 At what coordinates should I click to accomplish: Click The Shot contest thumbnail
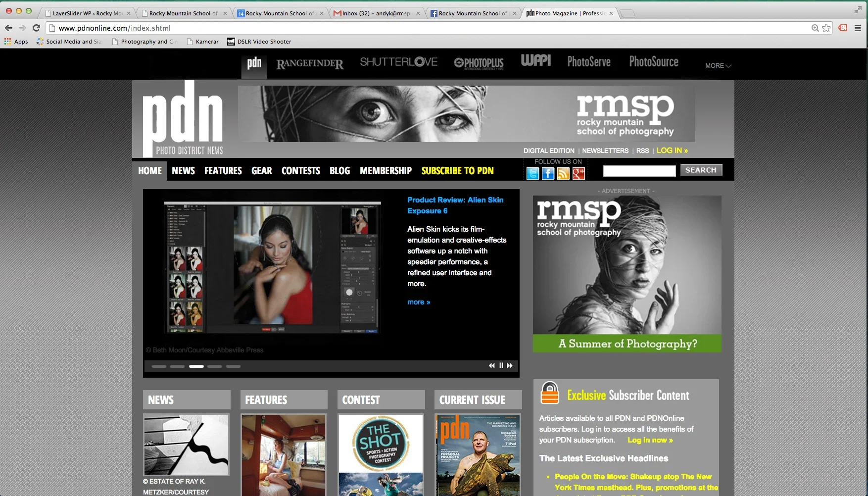(381, 455)
